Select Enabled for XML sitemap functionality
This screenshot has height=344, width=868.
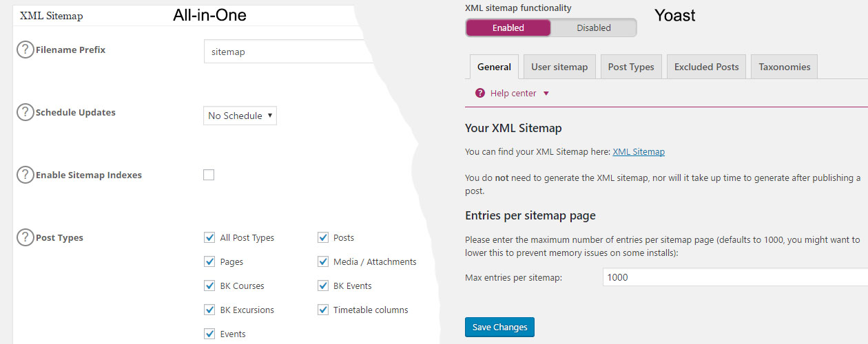(508, 28)
